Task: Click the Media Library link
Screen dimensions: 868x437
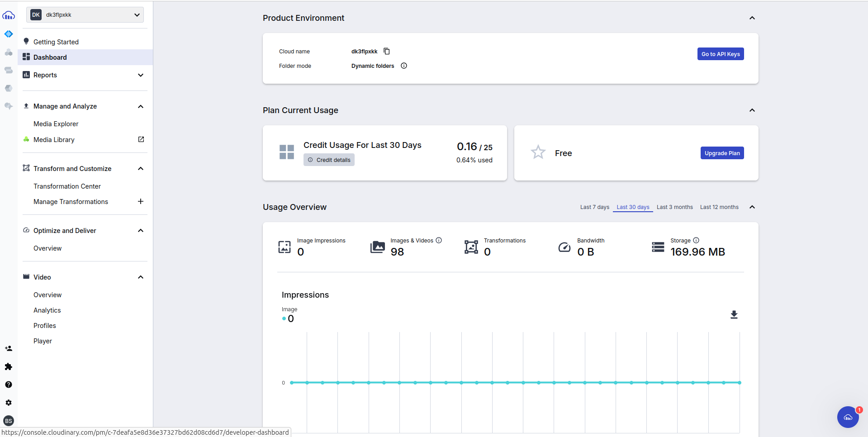Action: 54,140
